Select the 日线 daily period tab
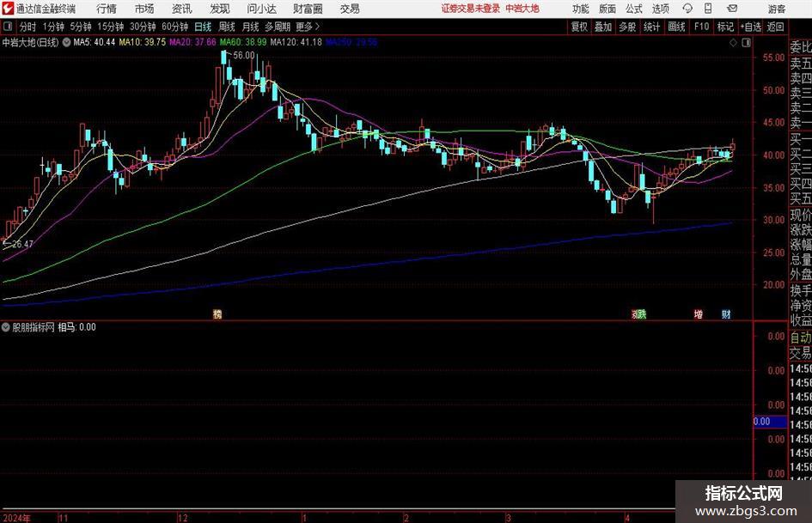The image size is (812, 523). point(203,27)
